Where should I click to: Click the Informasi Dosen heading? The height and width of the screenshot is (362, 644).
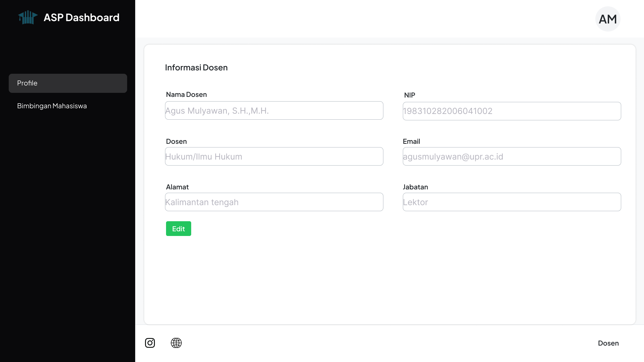tap(196, 68)
